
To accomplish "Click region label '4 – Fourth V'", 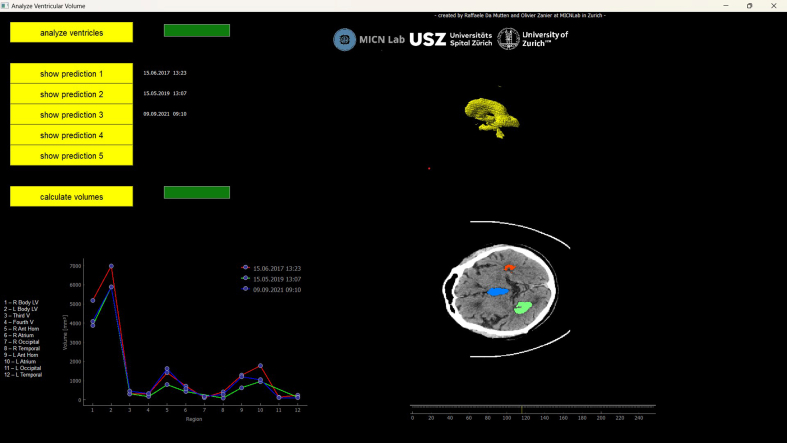I will (x=19, y=322).
